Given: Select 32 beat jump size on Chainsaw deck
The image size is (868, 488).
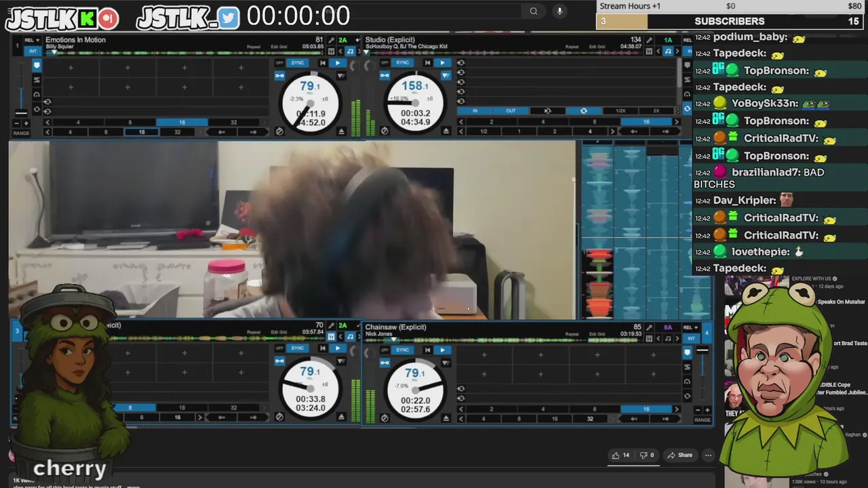Looking at the screenshot, I should 590,419.
